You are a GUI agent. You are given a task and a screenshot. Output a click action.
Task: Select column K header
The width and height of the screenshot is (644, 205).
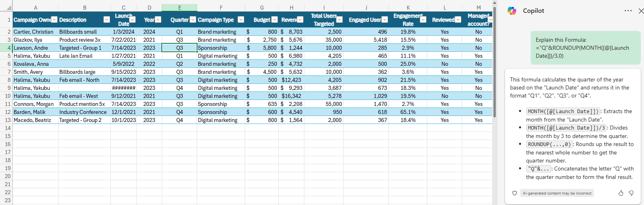coord(408,8)
